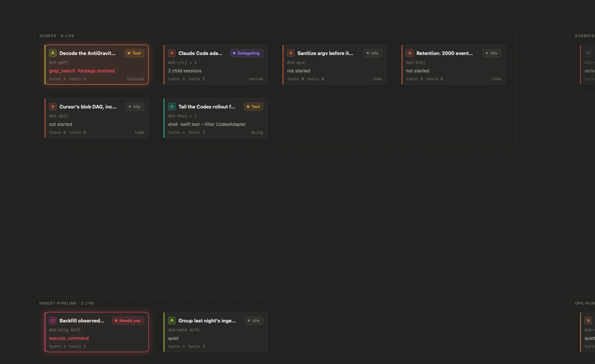Click the AUX-g89j session ID
The width and height of the screenshot is (595, 364).
[59, 63]
